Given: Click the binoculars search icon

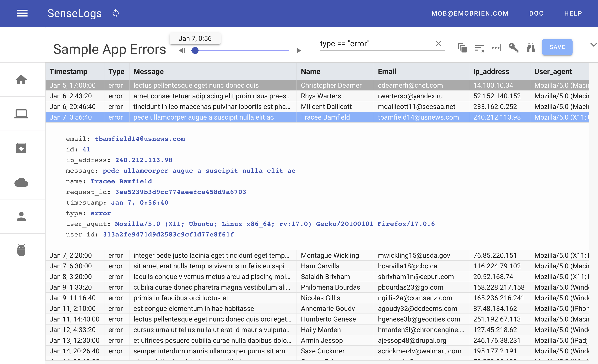Looking at the screenshot, I should [531, 48].
